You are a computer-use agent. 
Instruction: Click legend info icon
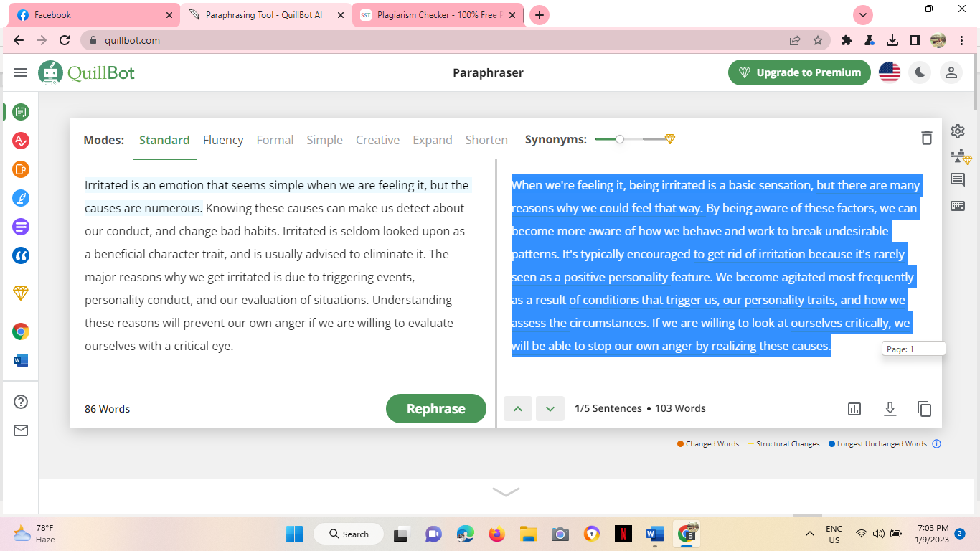point(936,444)
